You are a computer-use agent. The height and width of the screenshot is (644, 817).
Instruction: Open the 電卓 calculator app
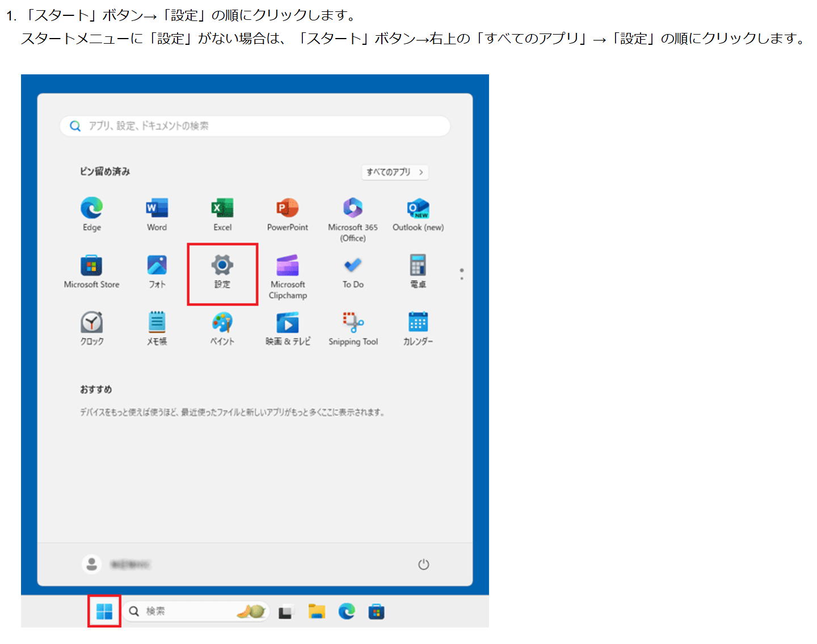[x=418, y=271]
